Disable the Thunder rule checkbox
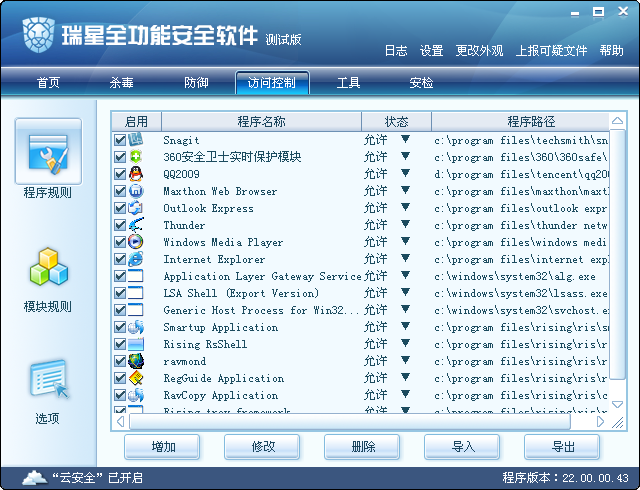The image size is (640, 490). [120, 225]
